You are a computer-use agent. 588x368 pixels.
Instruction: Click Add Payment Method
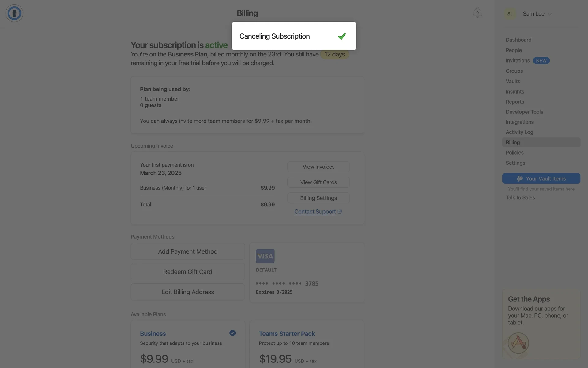coord(188,251)
